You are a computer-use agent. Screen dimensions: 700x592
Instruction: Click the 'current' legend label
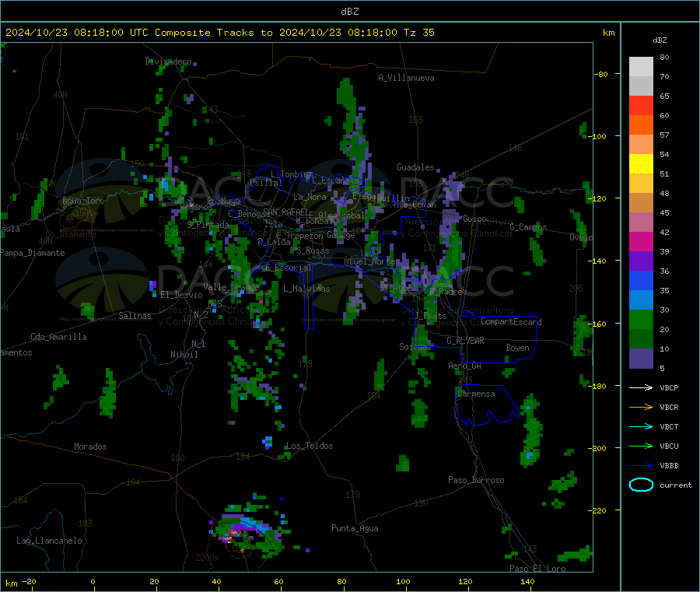676,485
